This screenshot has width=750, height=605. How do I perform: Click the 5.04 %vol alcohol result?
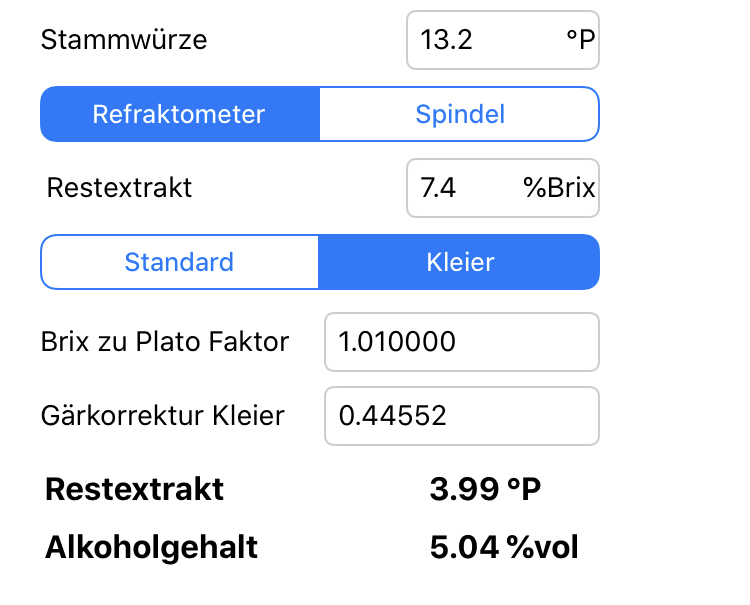coord(504,548)
